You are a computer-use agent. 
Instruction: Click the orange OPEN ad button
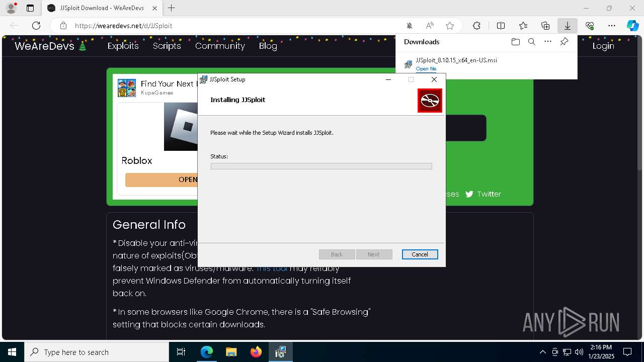(161, 179)
